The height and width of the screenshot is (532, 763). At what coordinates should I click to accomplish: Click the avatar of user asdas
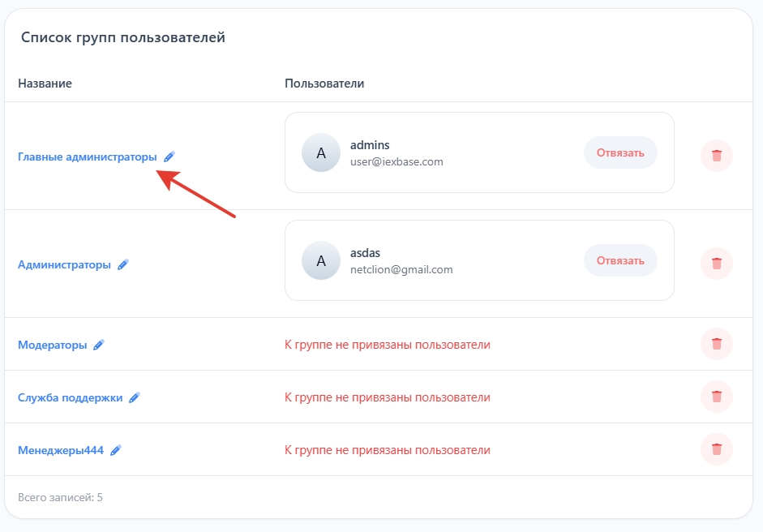[321, 260]
